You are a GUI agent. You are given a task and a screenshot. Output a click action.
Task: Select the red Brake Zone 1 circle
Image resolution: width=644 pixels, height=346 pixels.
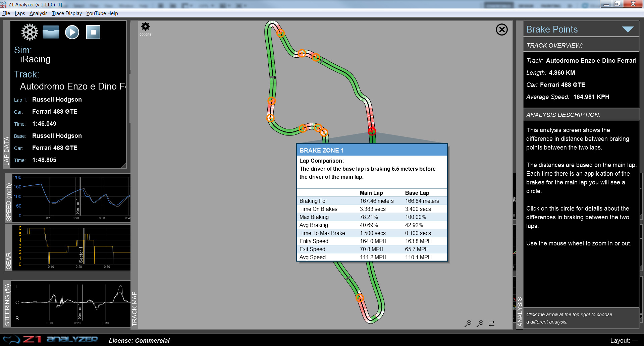(372, 131)
